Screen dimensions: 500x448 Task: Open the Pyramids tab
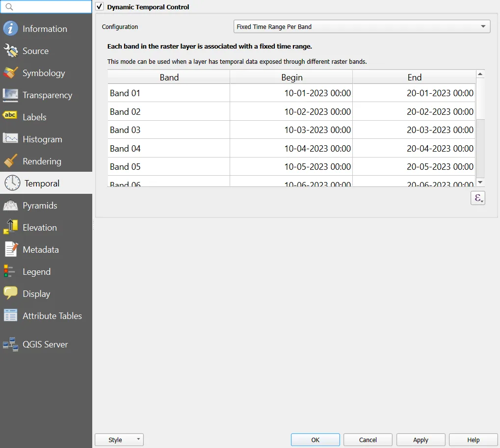[46, 205]
